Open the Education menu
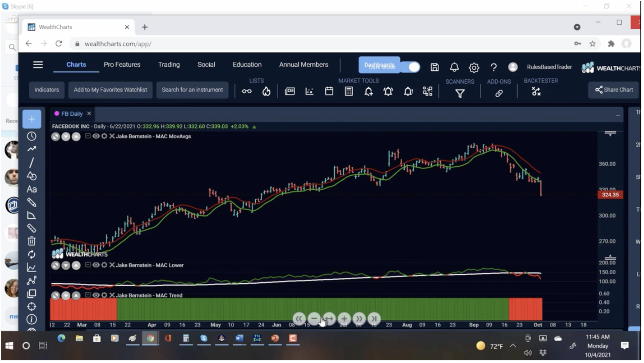 [x=247, y=65]
